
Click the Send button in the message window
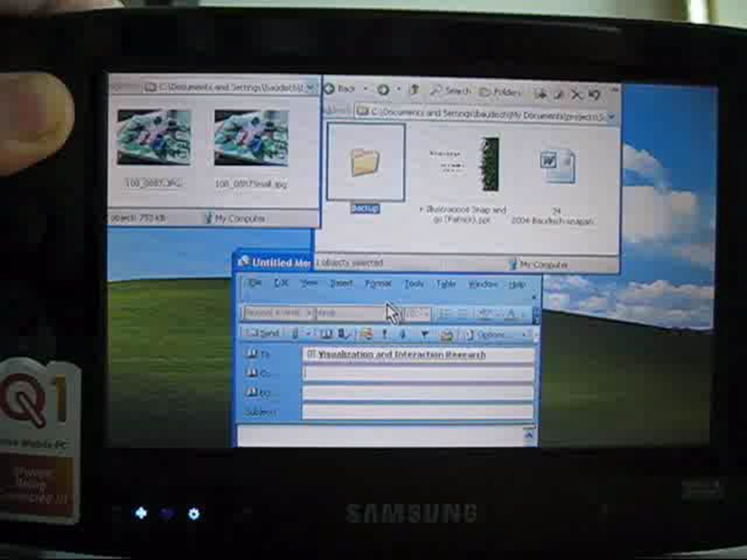(261, 334)
